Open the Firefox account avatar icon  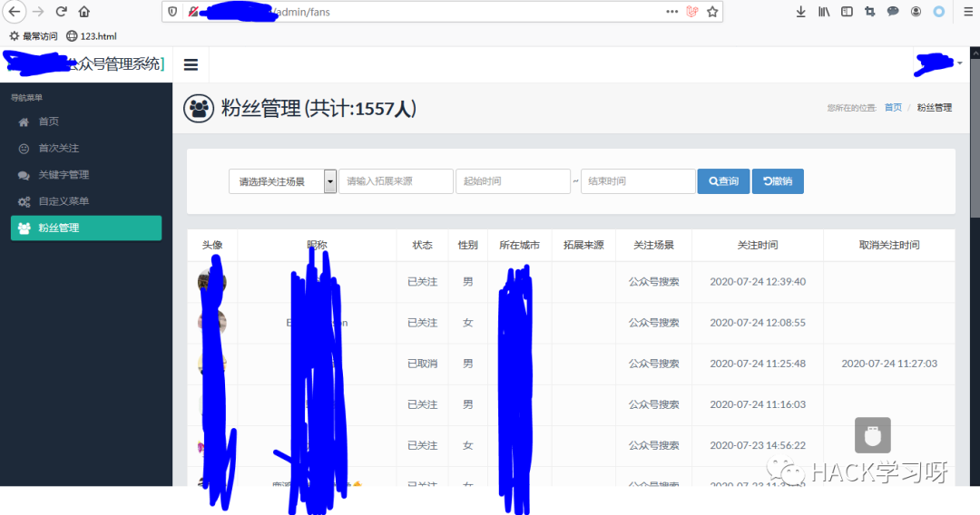[916, 11]
